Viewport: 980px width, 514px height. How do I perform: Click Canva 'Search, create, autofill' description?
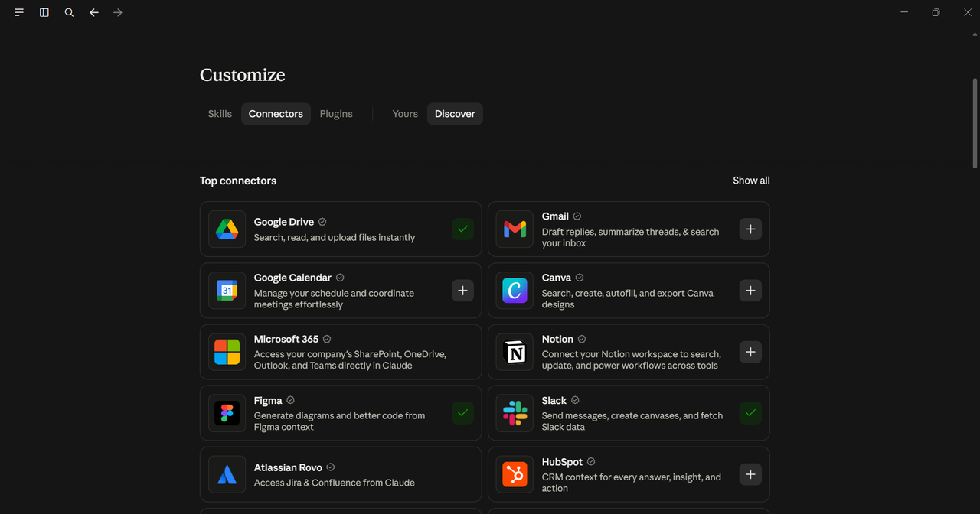628,299
